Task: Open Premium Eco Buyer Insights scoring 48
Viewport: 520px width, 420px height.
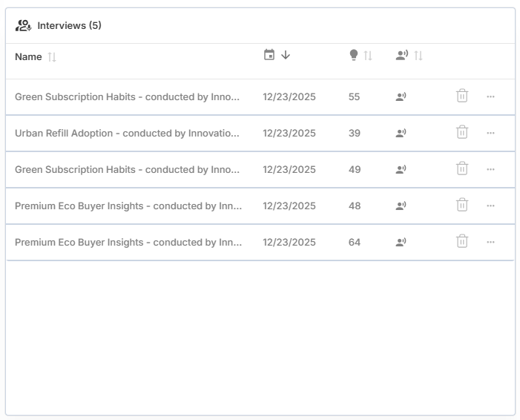Action: (x=128, y=206)
